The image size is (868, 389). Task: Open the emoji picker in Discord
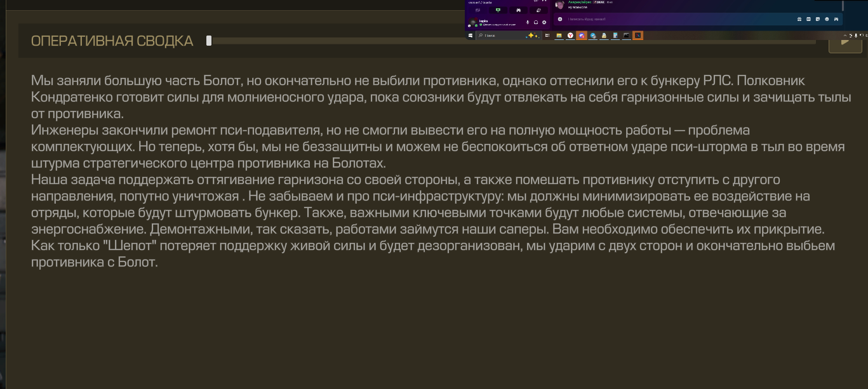tap(827, 19)
